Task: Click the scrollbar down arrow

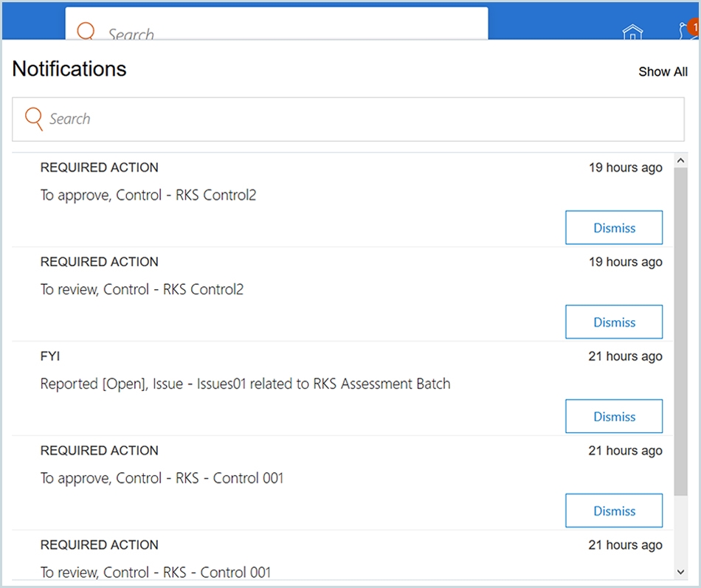Action: [681, 571]
